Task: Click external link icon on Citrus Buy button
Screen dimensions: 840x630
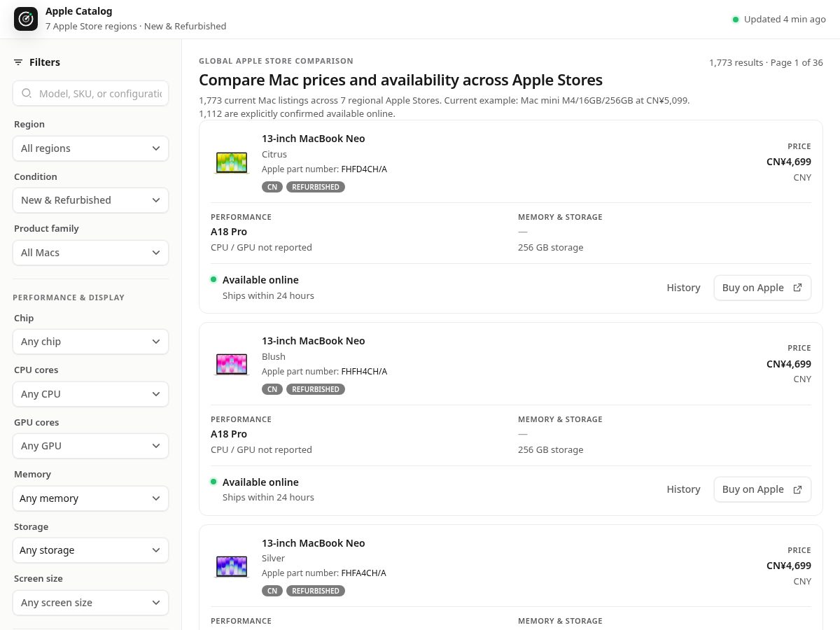Action: (797, 288)
